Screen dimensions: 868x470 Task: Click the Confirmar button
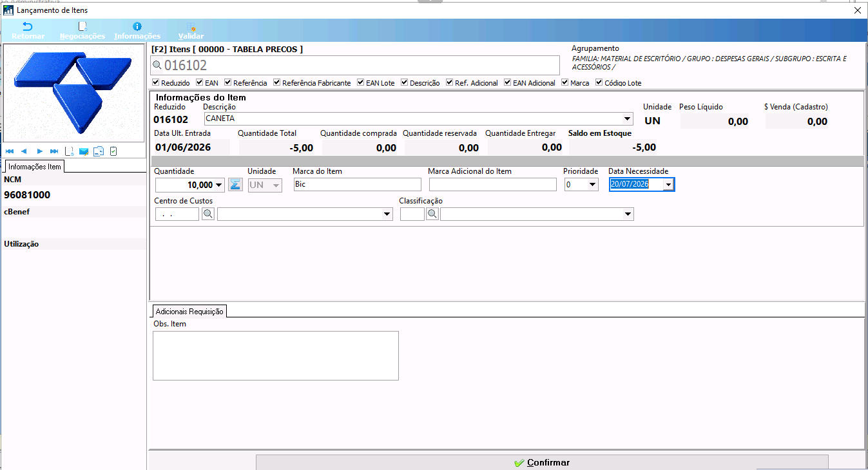(542, 462)
